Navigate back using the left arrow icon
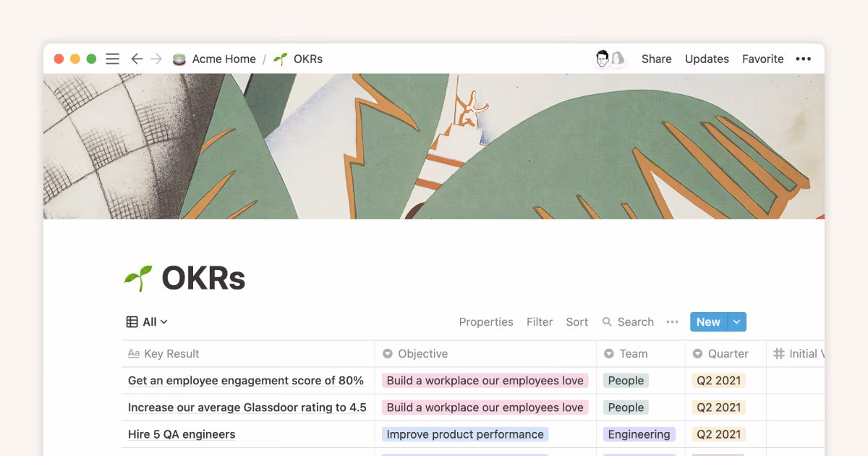 click(x=137, y=59)
